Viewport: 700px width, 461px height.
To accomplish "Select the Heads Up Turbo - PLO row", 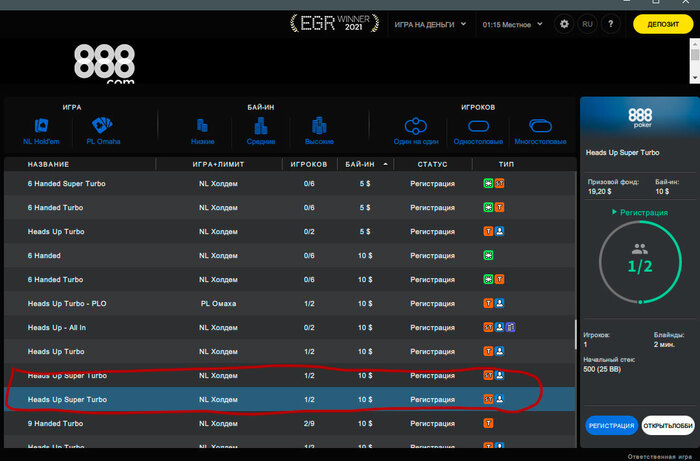I will pos(290,303).
